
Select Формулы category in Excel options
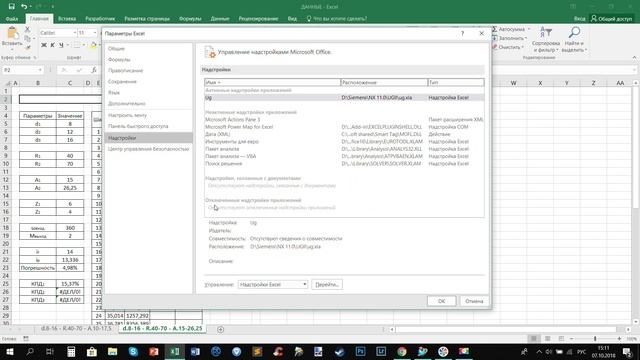pos(148,60)
